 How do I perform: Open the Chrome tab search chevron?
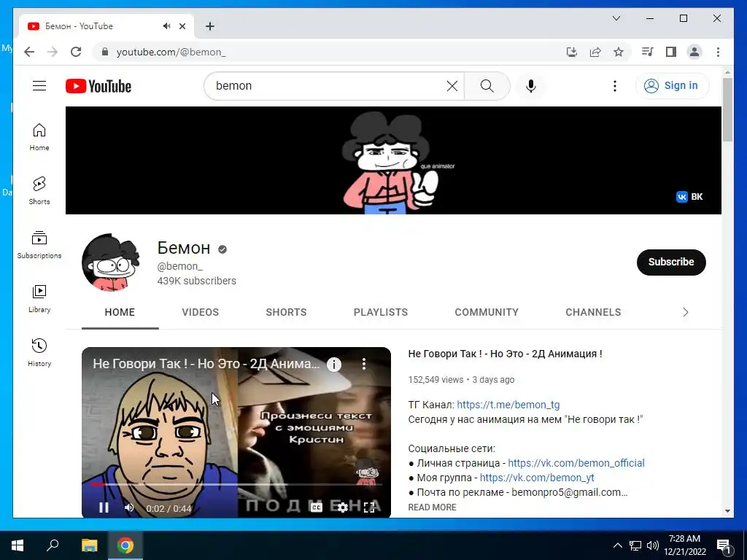[616, 18]
